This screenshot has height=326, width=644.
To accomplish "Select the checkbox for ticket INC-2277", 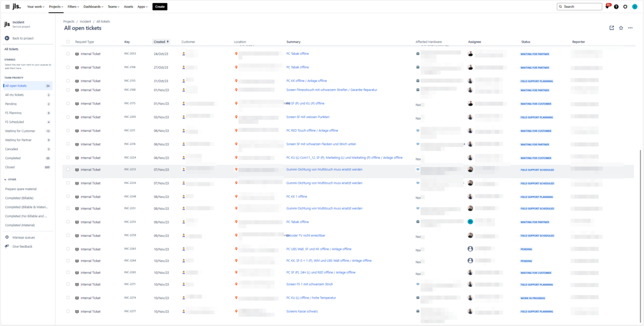I will 68,311.
